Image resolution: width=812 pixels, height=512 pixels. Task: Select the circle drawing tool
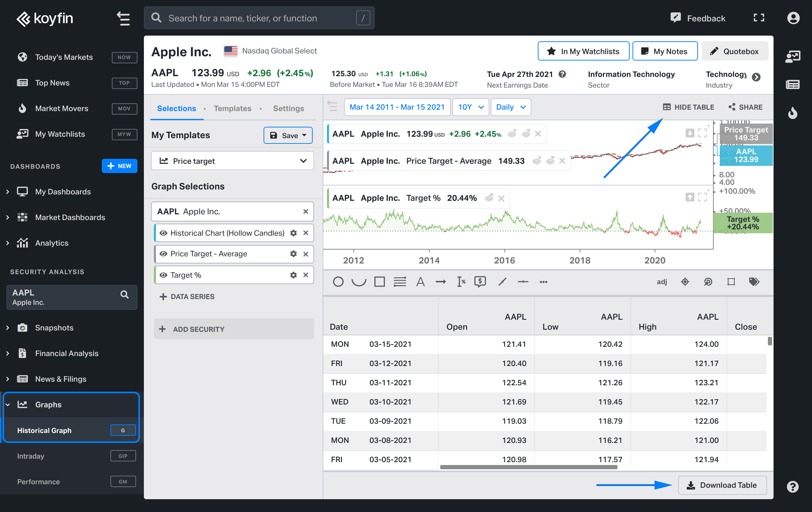point(338,282)
